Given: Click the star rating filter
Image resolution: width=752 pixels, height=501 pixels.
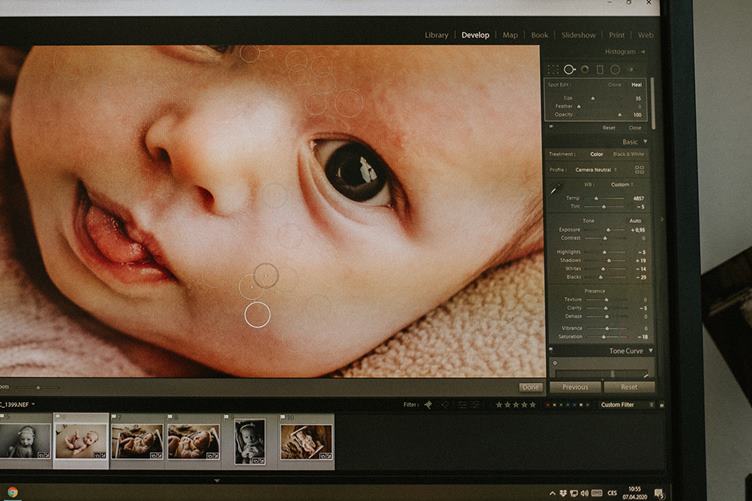Looking at the screenshot, I should point(516,405).
